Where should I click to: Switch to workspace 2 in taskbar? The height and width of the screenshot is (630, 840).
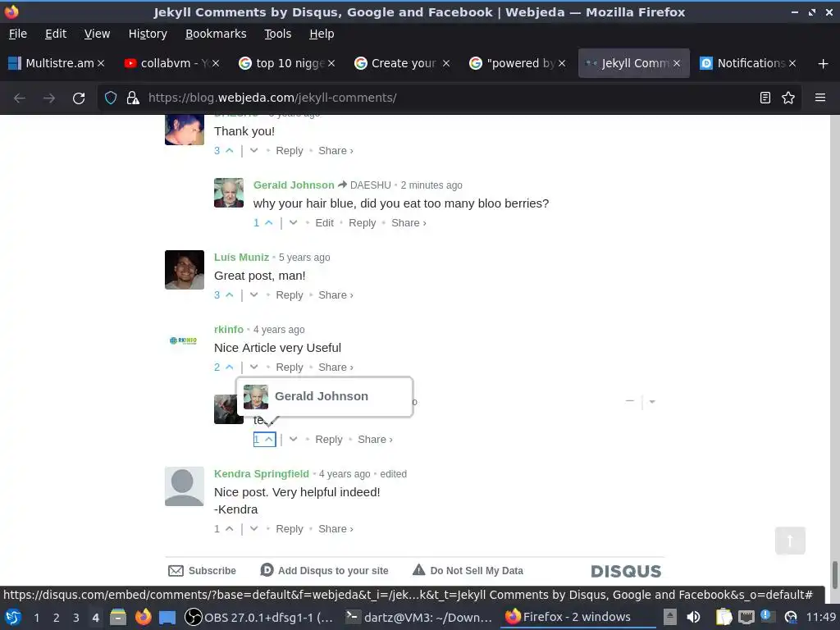tap(57, 618)
